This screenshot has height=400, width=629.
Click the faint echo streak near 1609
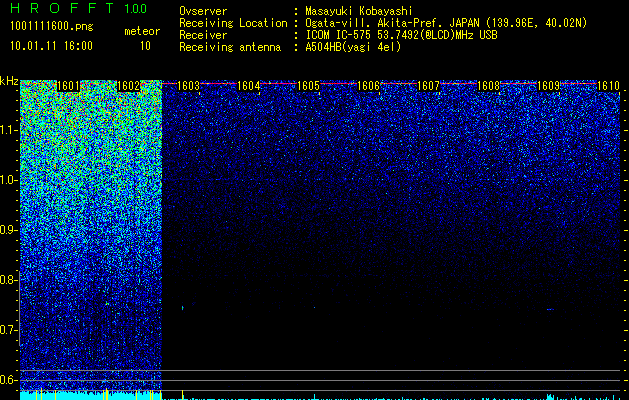pos(551,309)
